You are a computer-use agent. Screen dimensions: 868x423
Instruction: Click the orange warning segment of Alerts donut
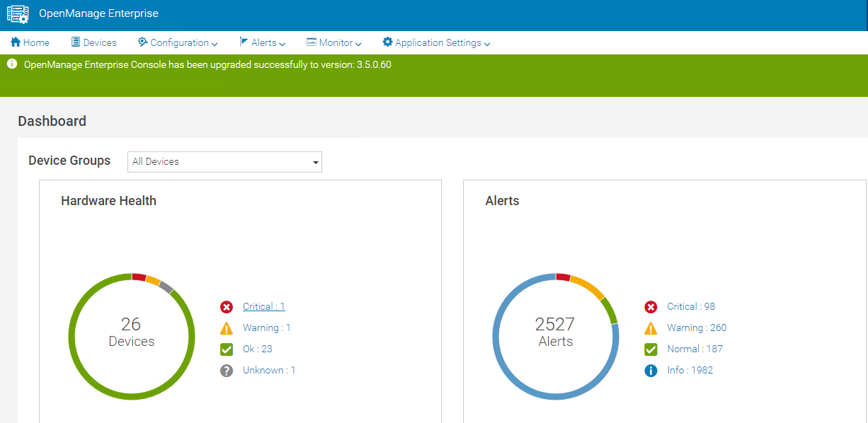pos(588,286)
